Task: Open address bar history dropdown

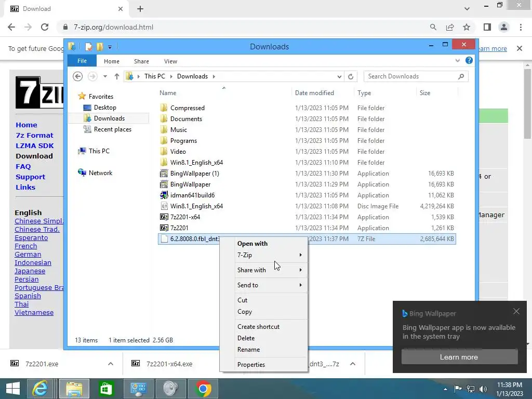Action: (339, 77)
